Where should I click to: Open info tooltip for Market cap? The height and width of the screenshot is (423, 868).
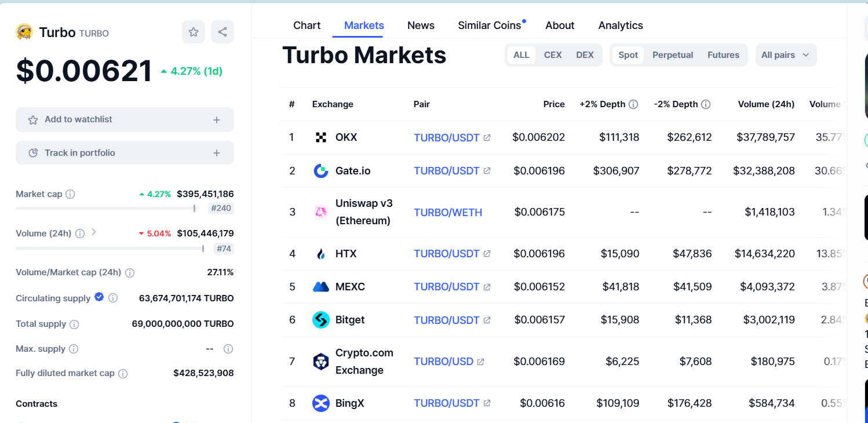point(70,194)
